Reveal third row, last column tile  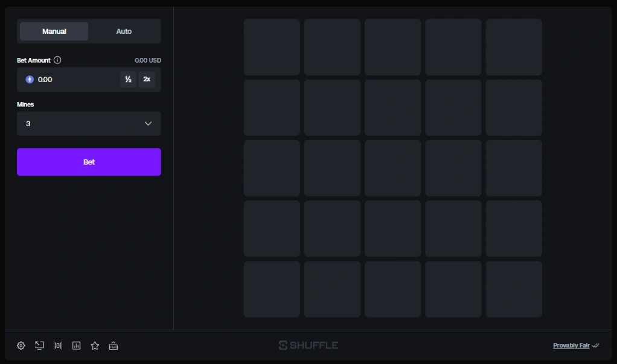tap(514, 168)
